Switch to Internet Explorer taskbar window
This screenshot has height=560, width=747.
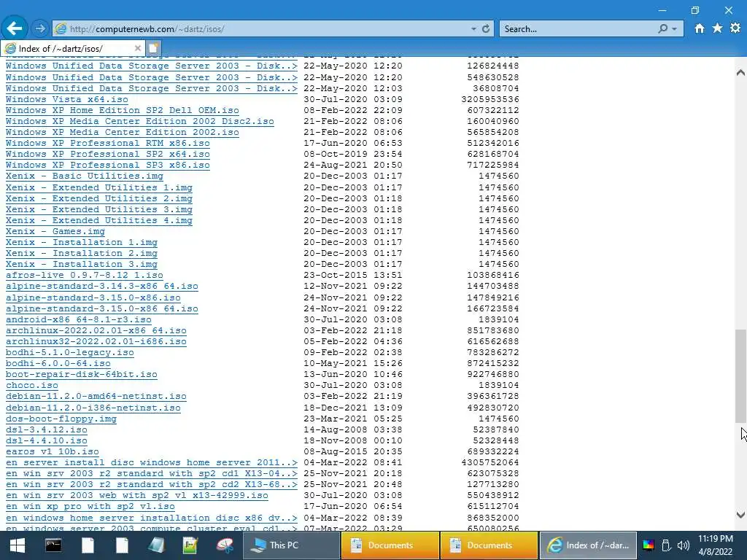[588, 545]
